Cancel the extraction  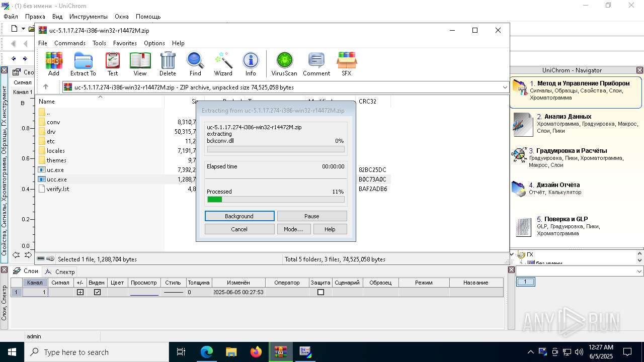[239, 229]
